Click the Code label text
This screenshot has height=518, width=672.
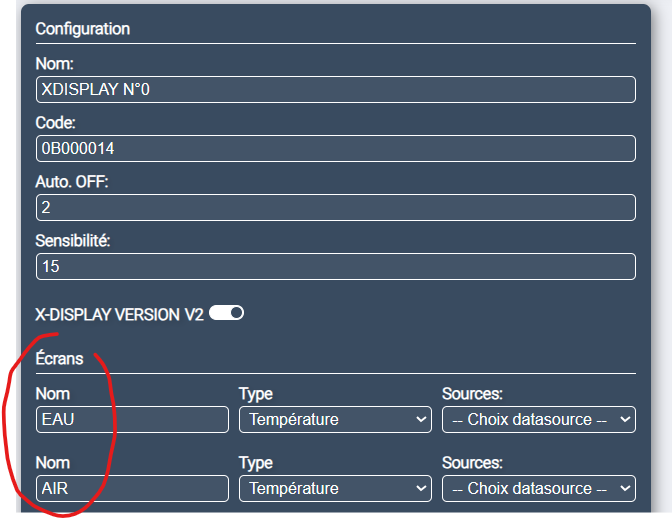pos(56,123)
